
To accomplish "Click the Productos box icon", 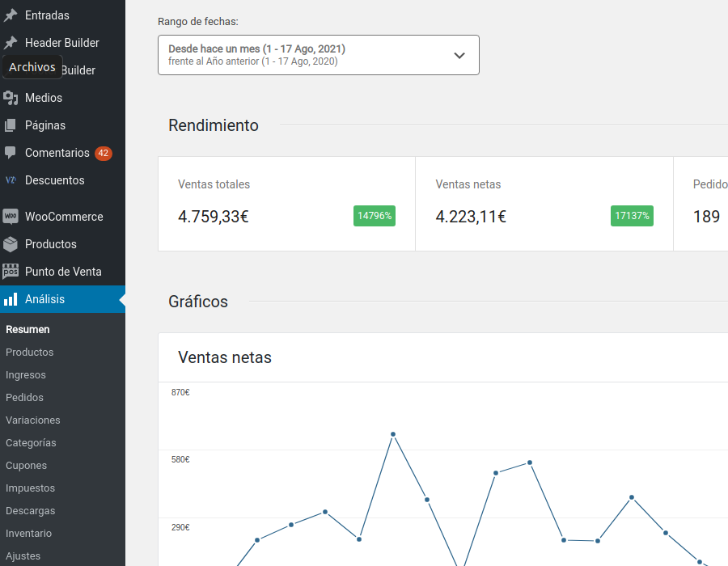I will (x=11, y=244).
